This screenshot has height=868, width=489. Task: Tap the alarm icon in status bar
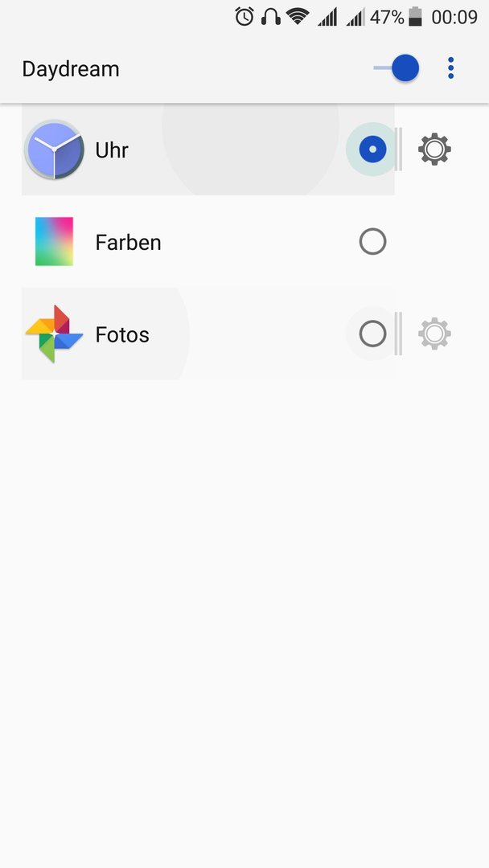[244, 17]
